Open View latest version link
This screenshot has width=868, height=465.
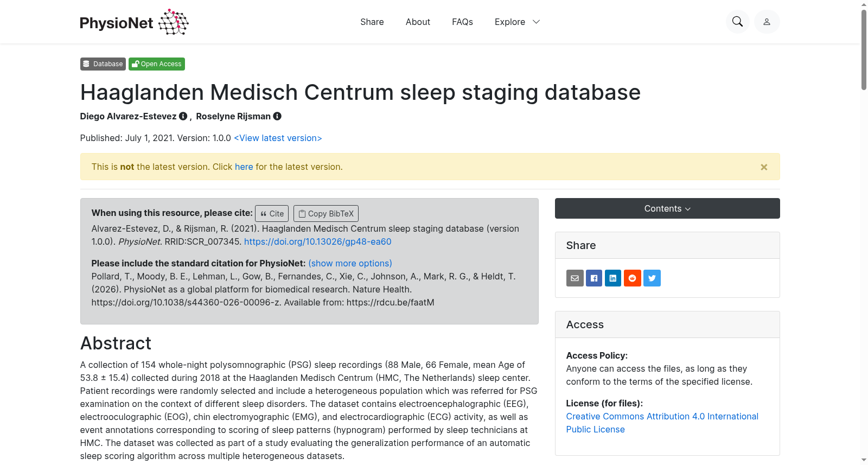point(278,138)
